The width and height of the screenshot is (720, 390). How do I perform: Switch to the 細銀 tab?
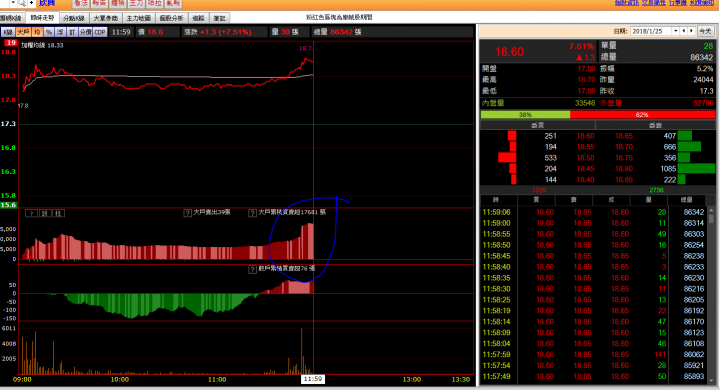tap(199, 18)
